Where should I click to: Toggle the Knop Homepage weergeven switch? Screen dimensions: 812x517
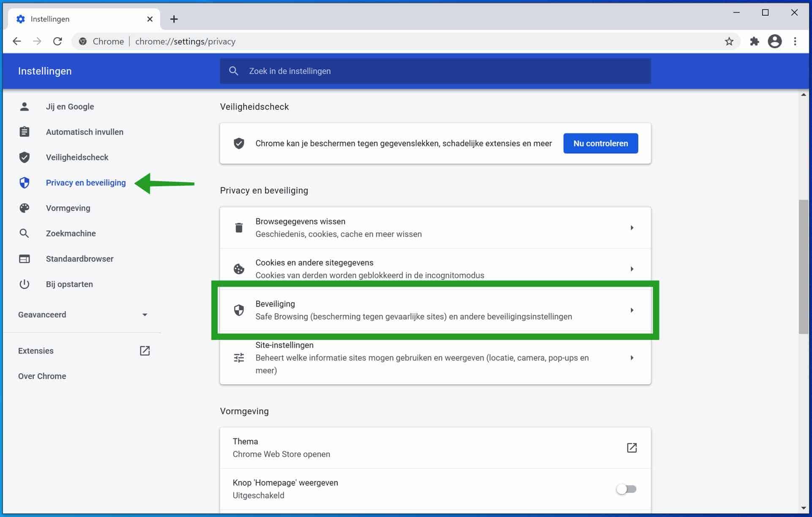626,489
